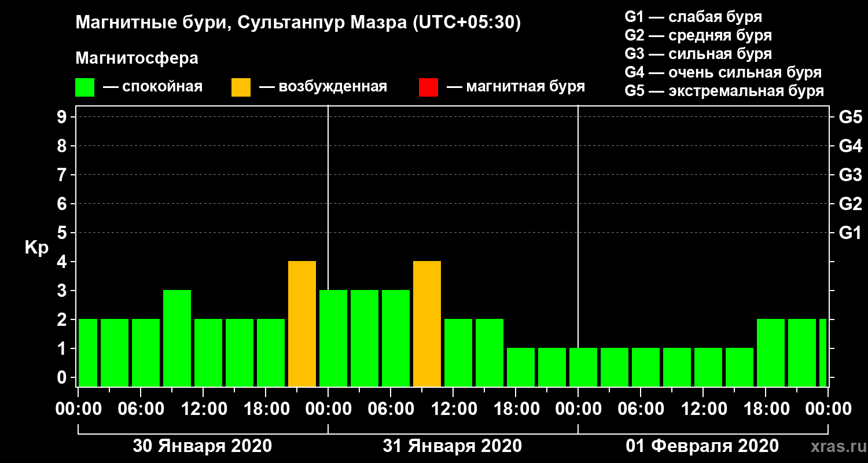Screen dimensions: 868x463
Task: Select the 'G4 — очень сильная буря' legend line
Action: [723, 72]
